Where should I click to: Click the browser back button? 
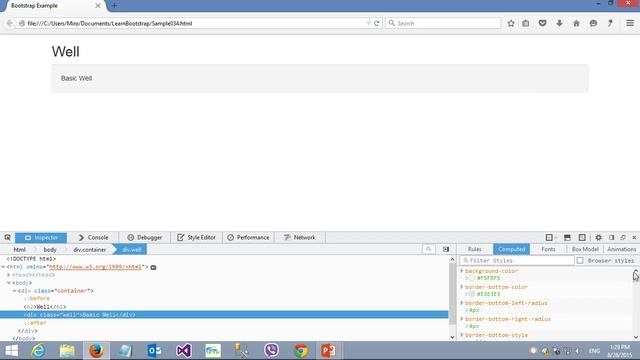(x=9, y=23)
